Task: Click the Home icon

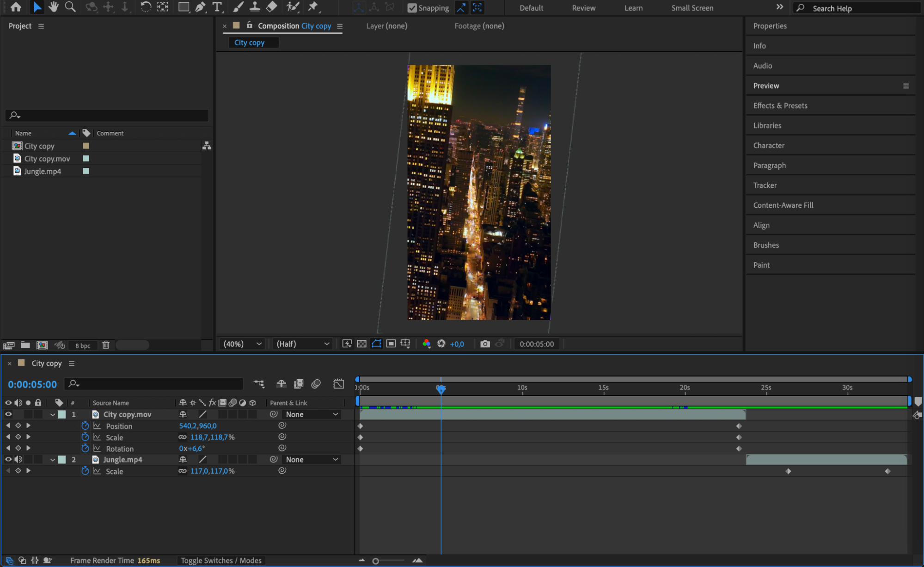Action: click(16, 7)
